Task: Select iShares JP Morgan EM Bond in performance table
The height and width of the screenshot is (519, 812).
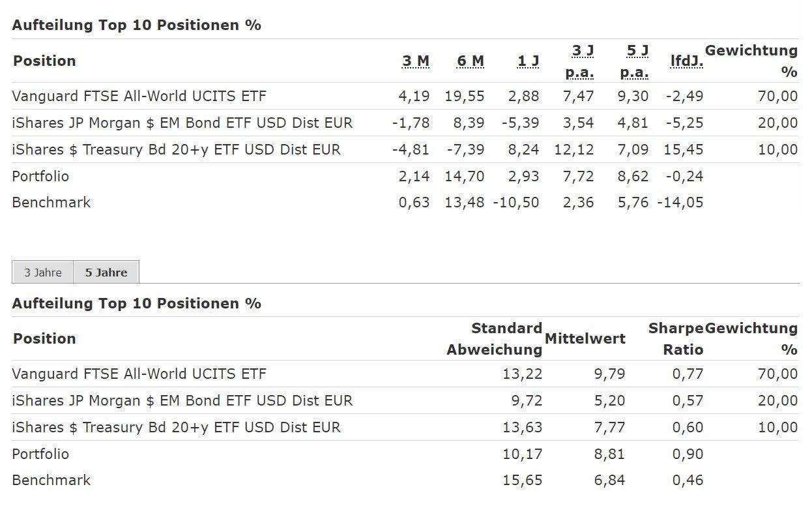Action: pyautogui.click(x=182, y=123)
